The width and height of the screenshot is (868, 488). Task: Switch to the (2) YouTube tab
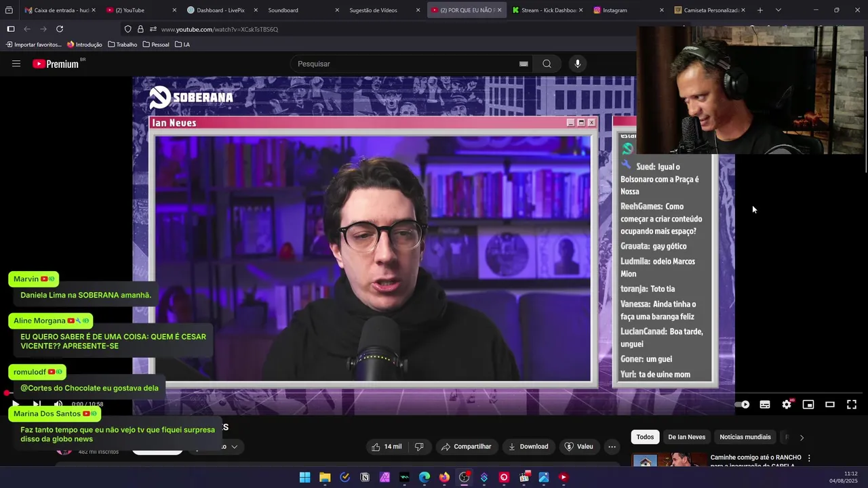[141, 10]
